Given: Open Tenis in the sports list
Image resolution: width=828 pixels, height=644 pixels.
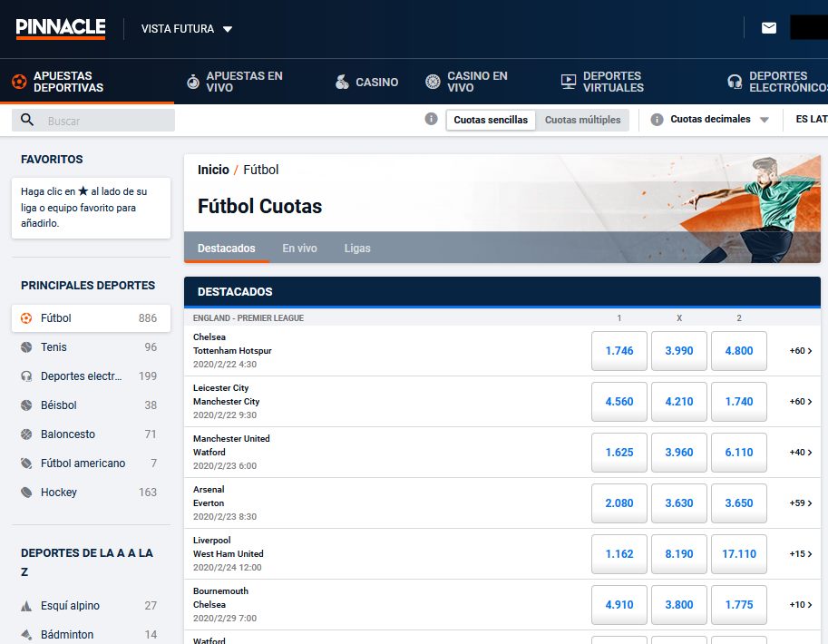Looking at the screenshot, I should pos(91,347).
